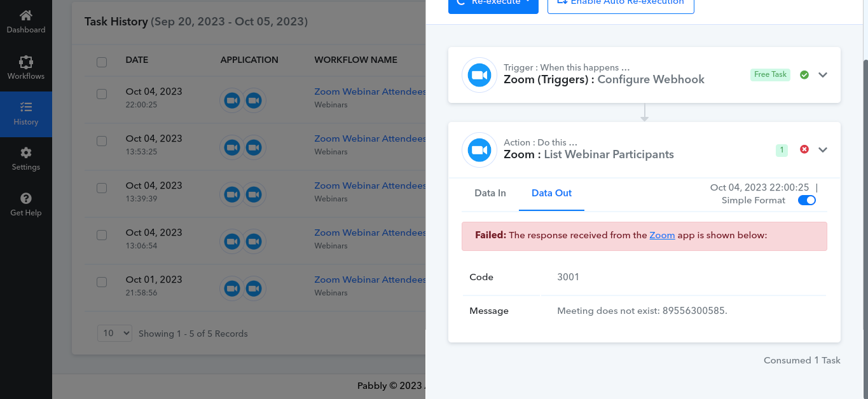
Task: Check the Oct 04 13:53:25 task row
Action: pos(102,141)
